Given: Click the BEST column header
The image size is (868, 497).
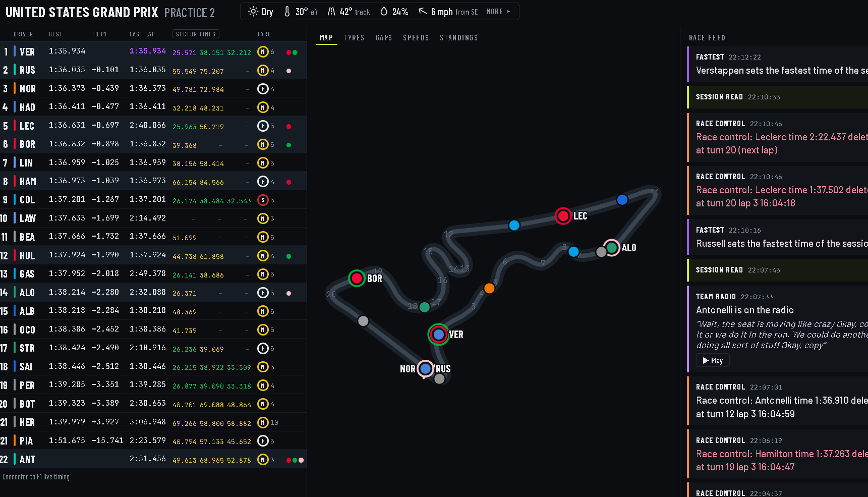Looking at the screenshot, I should [55, 34].
